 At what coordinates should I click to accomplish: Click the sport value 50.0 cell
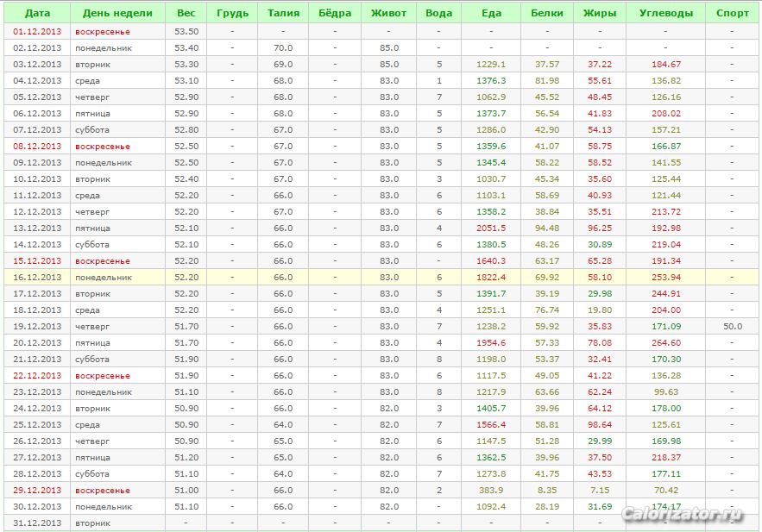(733, 326)
